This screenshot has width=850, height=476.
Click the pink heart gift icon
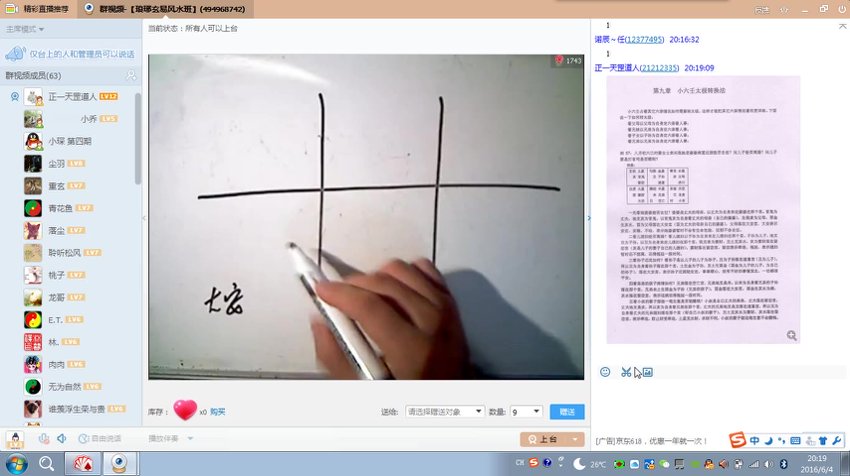coord(185,410)
